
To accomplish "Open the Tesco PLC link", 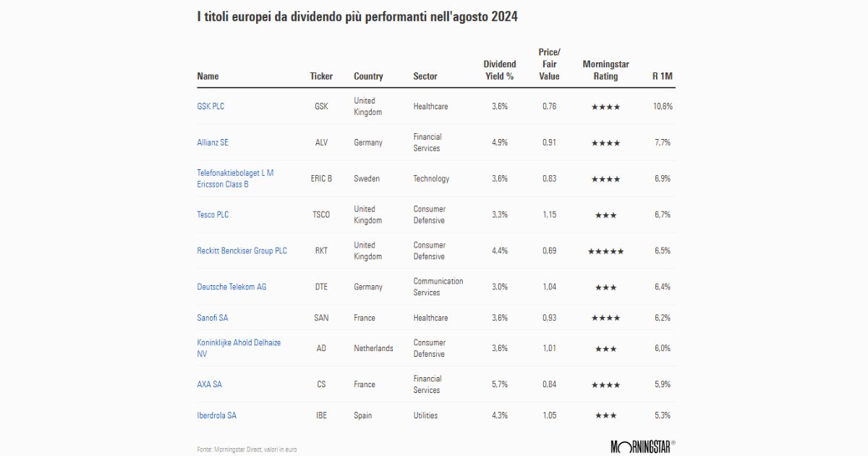I will [x=213, y=215].
